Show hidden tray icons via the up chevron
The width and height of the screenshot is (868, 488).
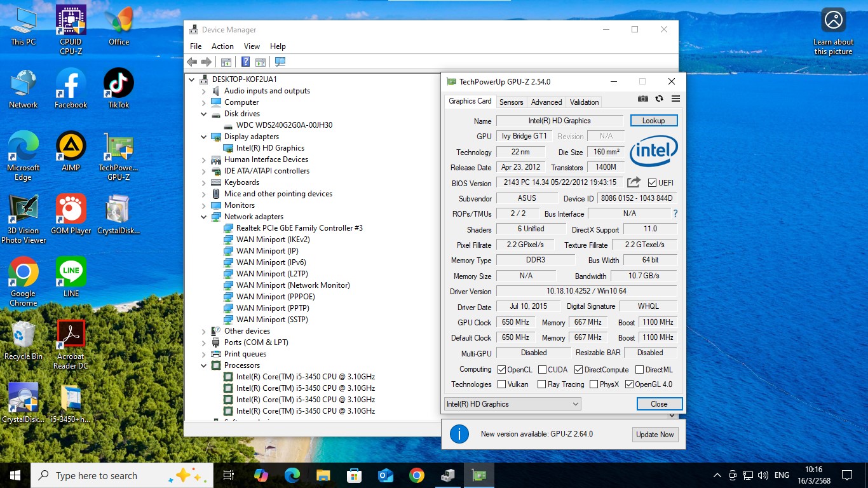coord(717,475)
